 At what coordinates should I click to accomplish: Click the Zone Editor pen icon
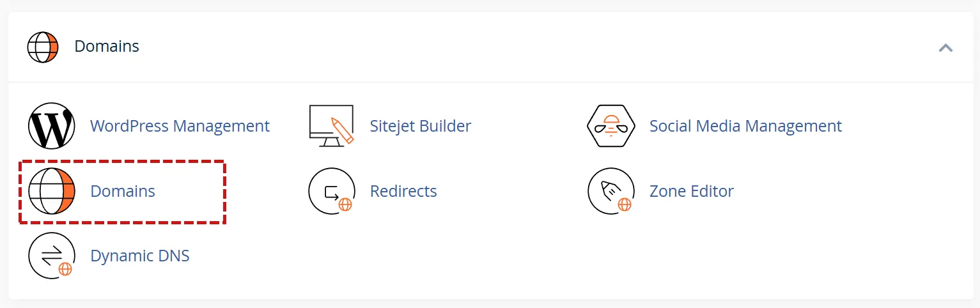click(611, 191)
